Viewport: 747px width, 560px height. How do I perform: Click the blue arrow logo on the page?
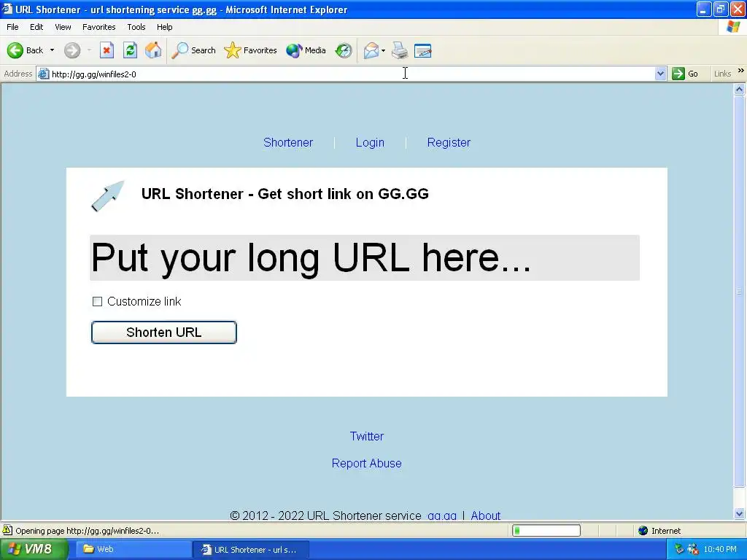click(x=108, y=195)
